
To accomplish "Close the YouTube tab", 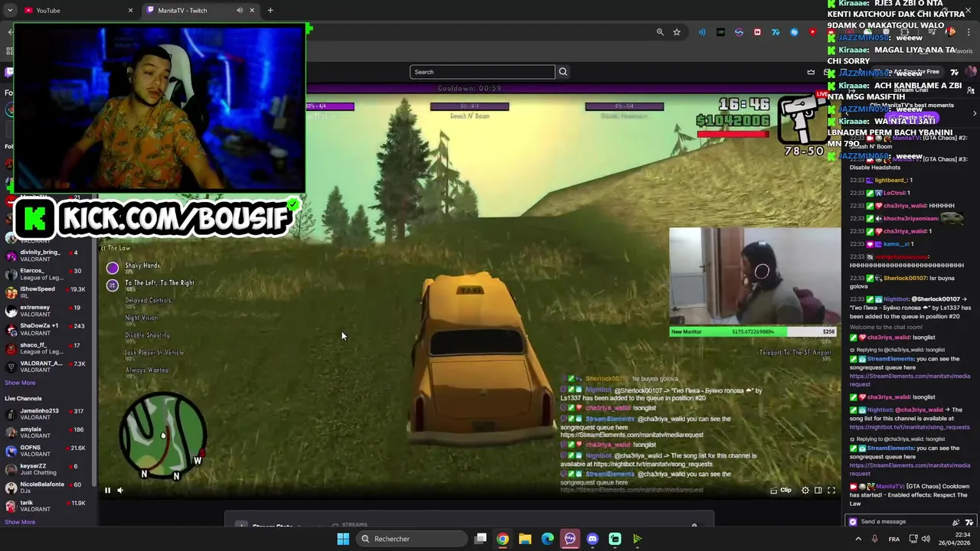I will point(130,10).
